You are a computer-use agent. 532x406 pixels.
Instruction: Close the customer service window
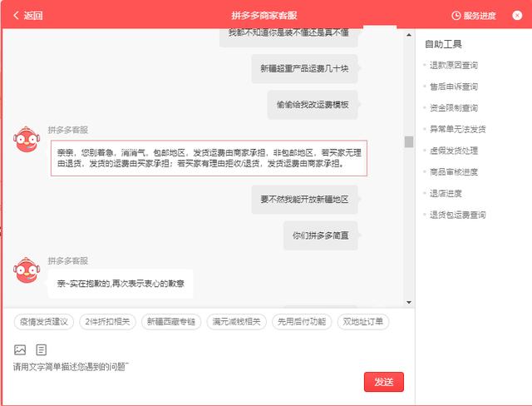[x=517, y=15]
